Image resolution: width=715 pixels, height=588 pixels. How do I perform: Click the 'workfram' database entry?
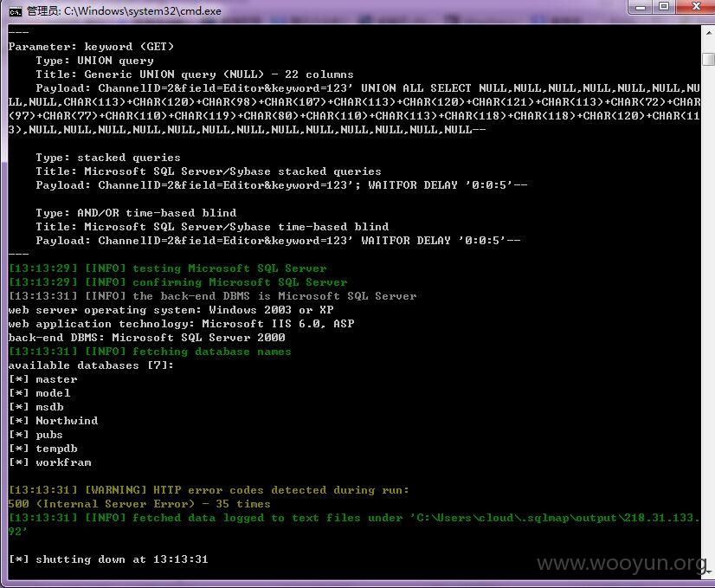49,462
